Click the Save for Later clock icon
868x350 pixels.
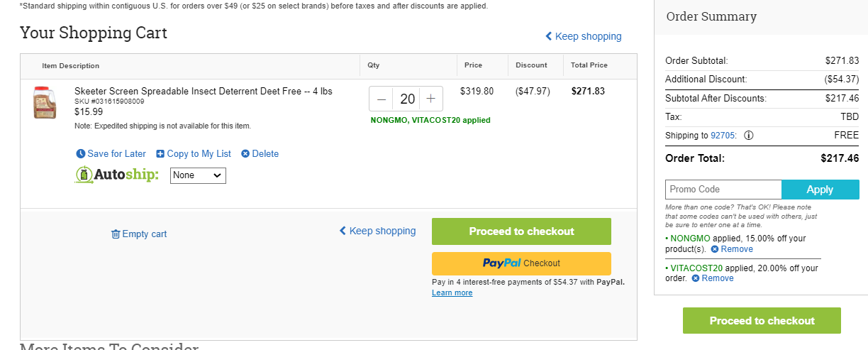click(x=81, y=154)
